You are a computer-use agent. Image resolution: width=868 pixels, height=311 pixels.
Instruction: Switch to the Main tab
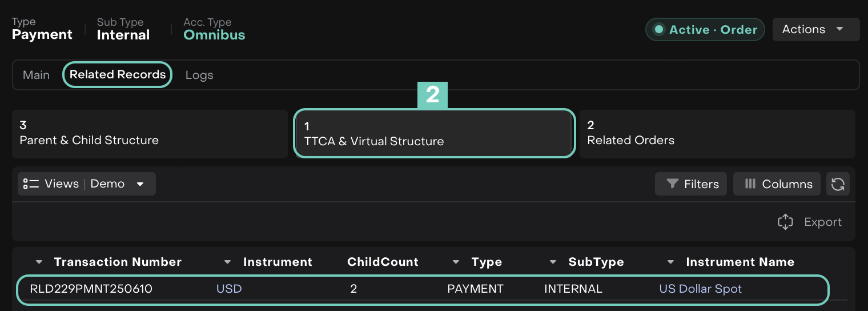[36, 75]
